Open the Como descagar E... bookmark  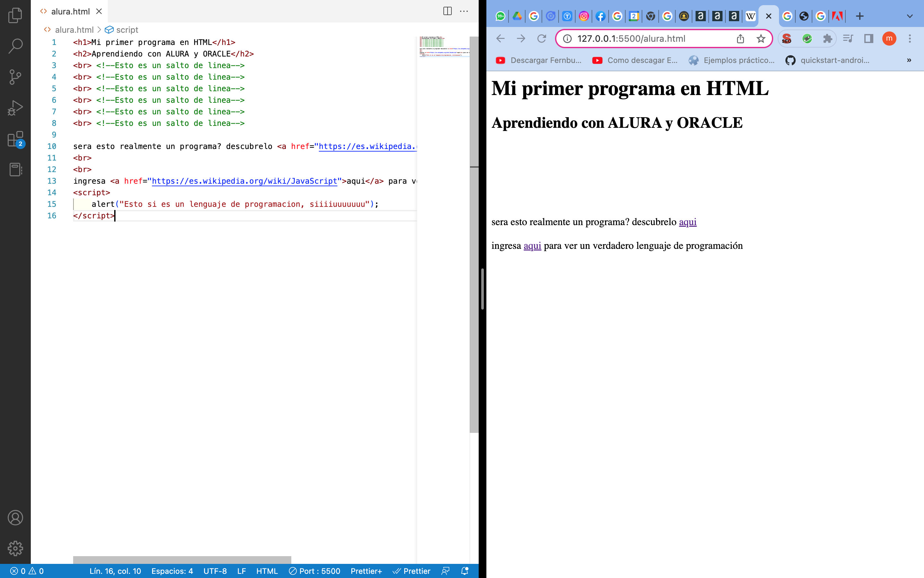[635, 60]
